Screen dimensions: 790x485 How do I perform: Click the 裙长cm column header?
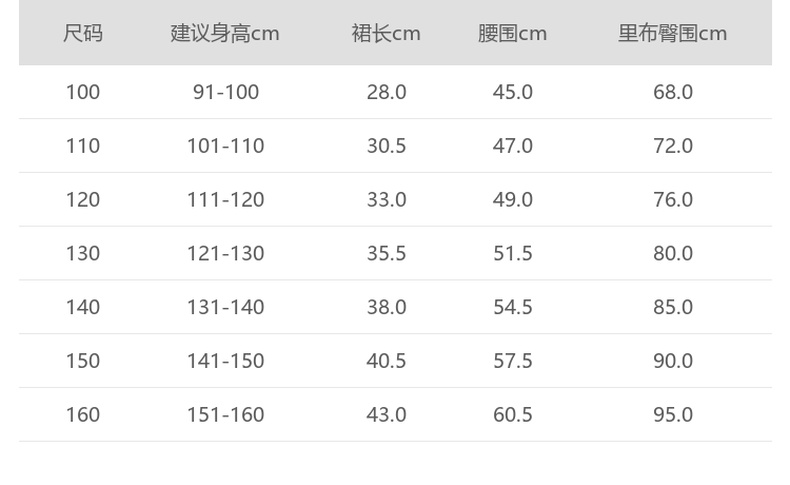click(x=386, y=33)
